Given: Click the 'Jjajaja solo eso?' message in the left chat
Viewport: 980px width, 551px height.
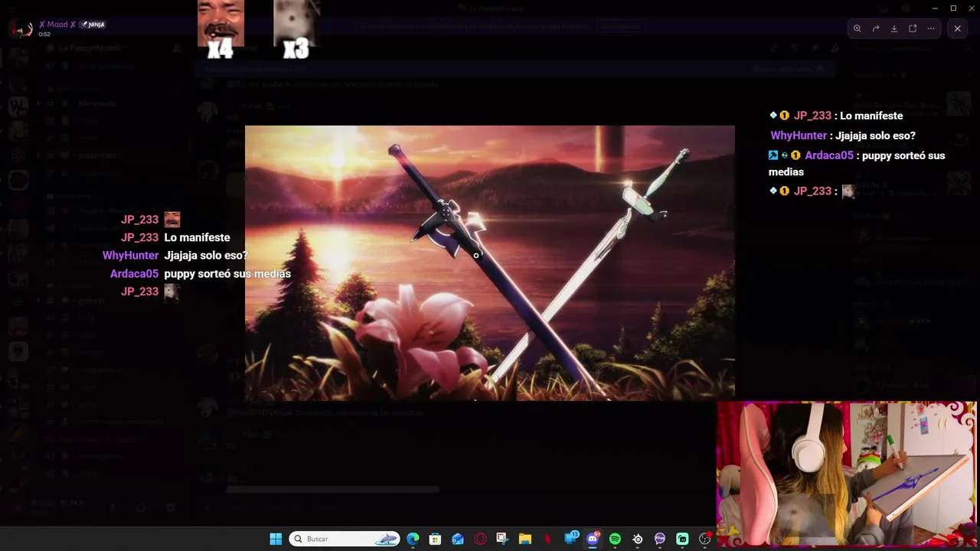Looking at the screenshot, I should (x=206, y=255).
